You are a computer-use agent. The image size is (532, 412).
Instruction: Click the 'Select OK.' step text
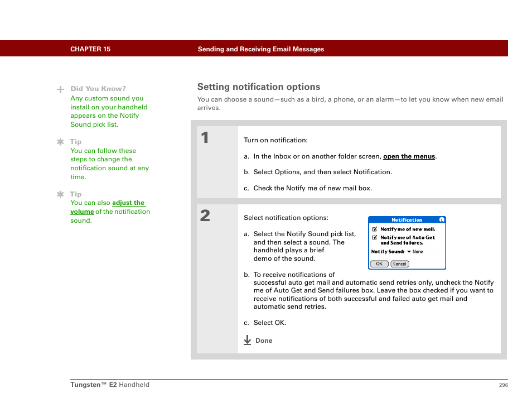point(270,323)
